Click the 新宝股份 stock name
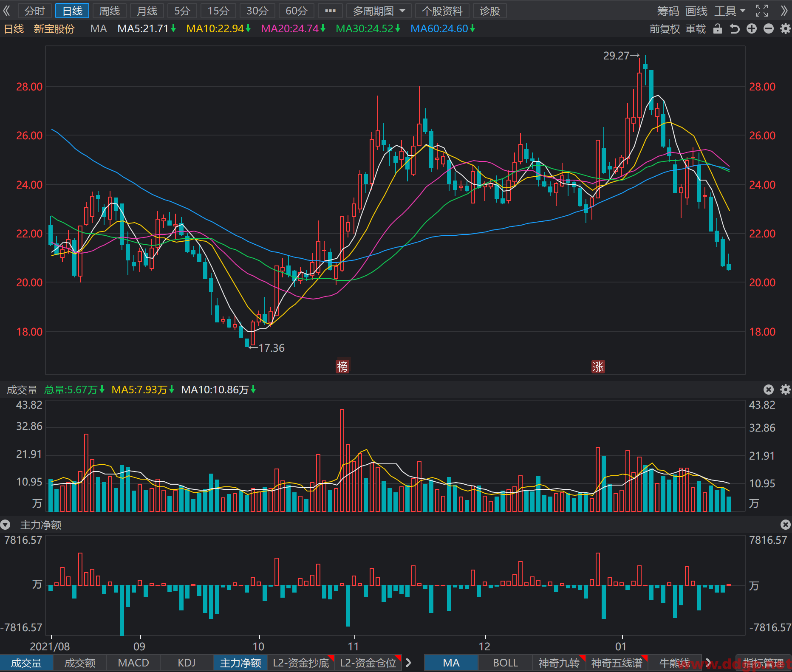This screenshot has height=672, width=792. click(54, 29)
